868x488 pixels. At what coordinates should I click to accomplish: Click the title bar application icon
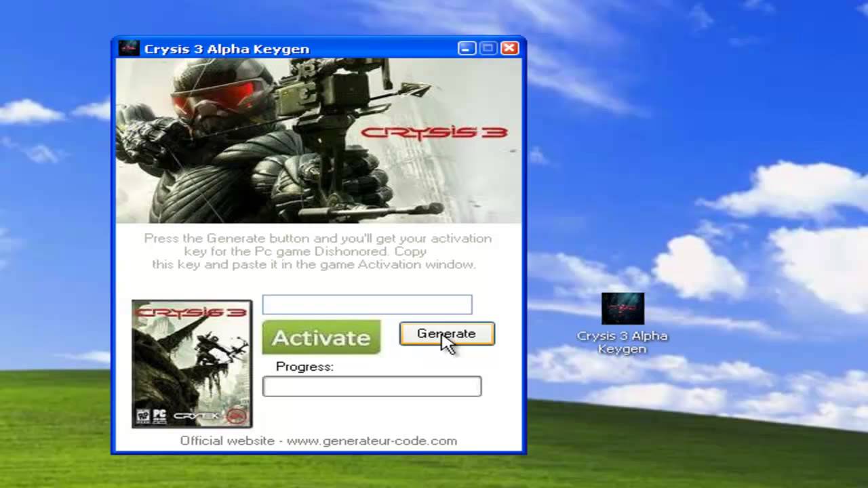[129, 48]
